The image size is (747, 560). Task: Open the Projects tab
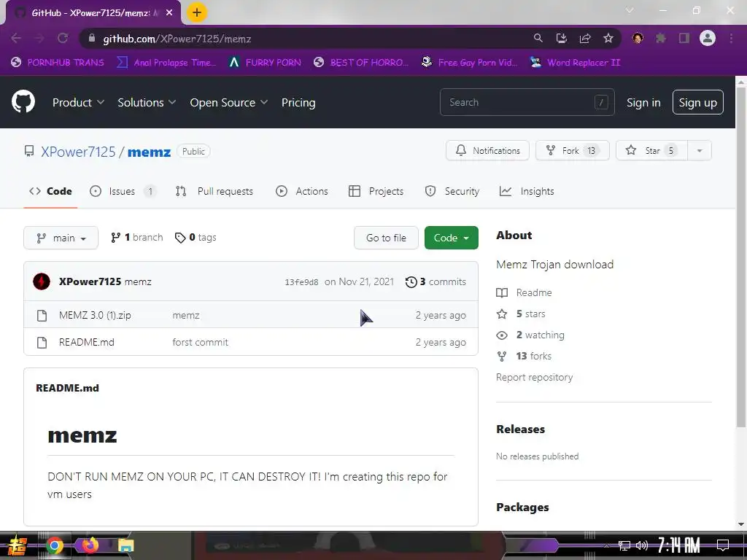376,192
